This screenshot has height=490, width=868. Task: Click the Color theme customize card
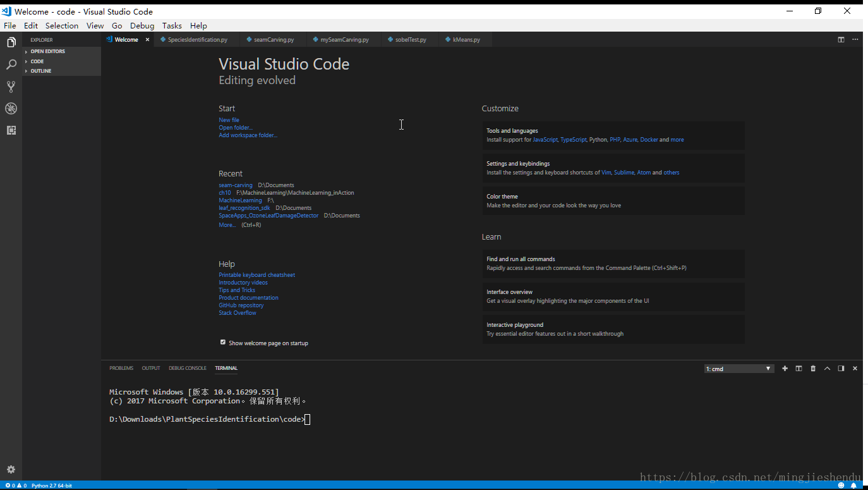tap(613, 201)
